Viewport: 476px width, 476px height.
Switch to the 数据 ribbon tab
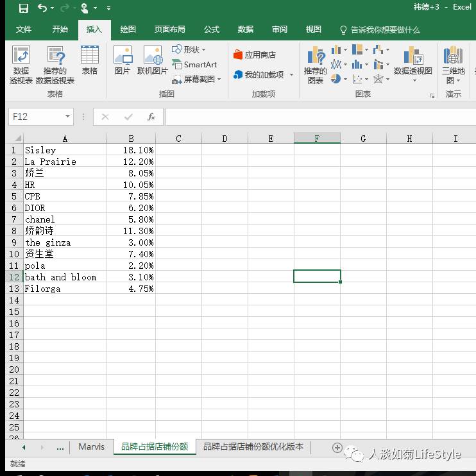pos(246,30)
